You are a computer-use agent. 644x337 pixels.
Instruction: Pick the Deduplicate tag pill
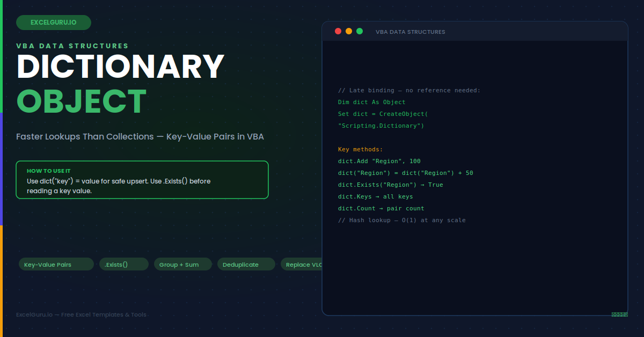click(246, 265)
